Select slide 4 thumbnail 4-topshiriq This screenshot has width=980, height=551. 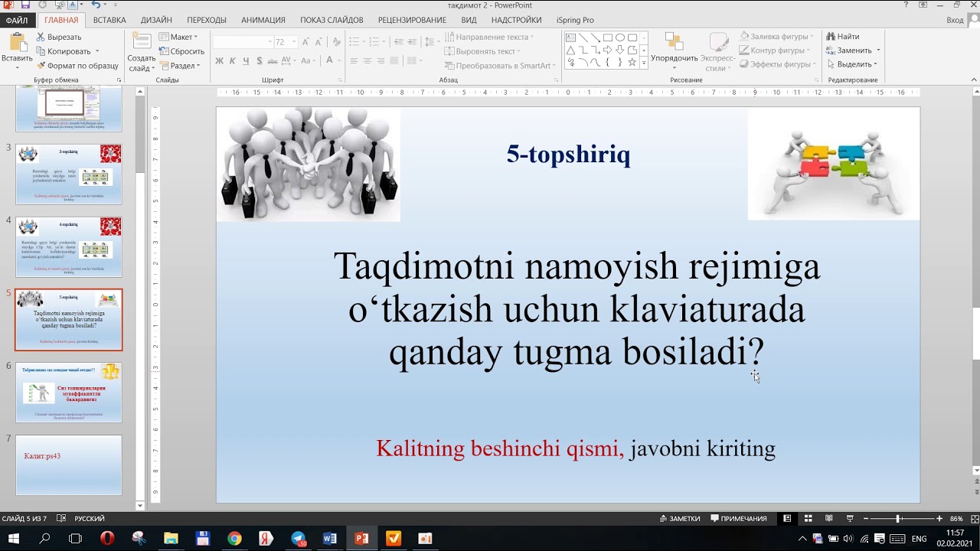click(x=69, y=246)
